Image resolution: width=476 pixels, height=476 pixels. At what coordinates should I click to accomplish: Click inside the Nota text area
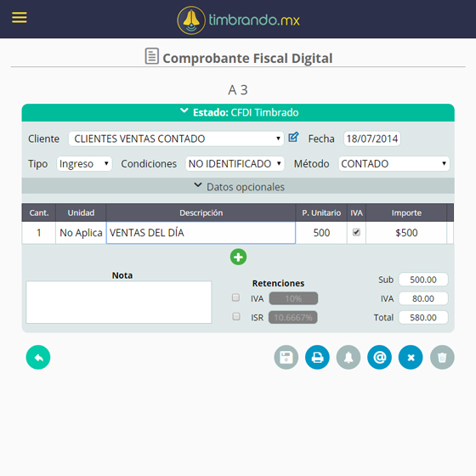[119, 303]
